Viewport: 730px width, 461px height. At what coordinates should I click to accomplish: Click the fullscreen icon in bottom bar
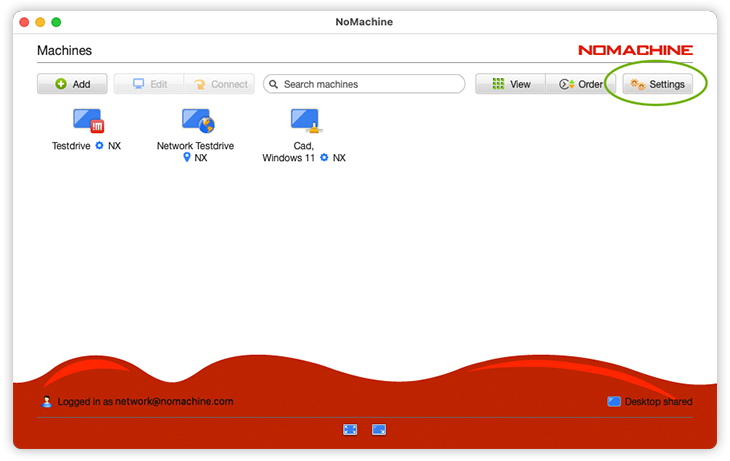(350, 429)
